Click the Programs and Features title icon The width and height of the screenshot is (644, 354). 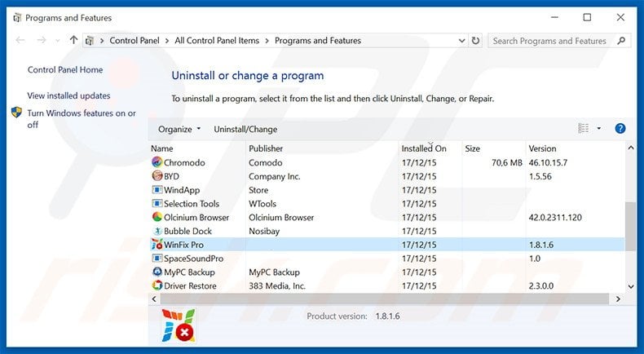tap(17, 18)
